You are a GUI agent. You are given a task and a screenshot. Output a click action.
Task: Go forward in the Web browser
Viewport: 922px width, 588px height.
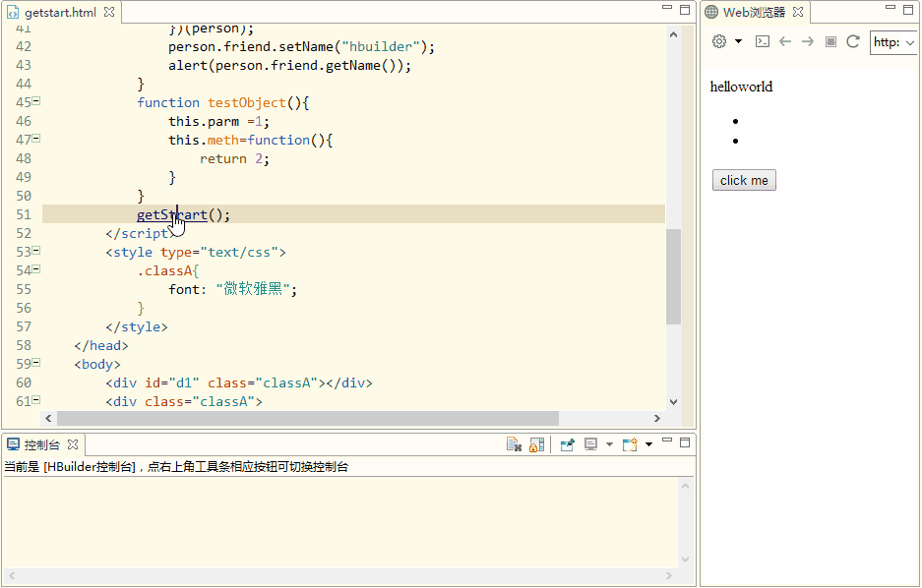(x=807, y=41)
